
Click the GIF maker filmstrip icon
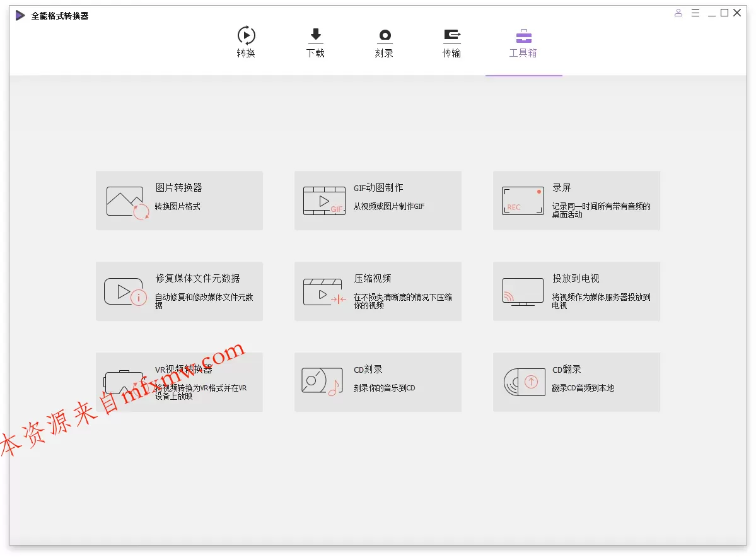[x=324, y=201]
